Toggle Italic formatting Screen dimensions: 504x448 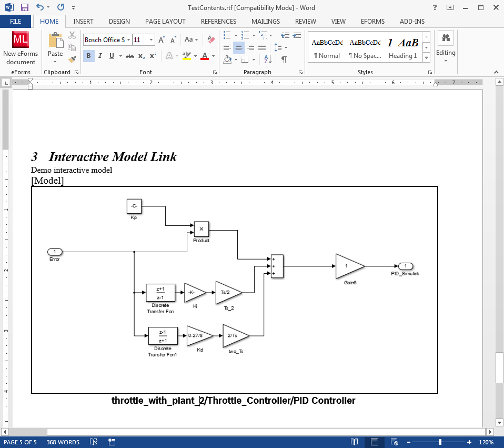[x=100, y=56]
